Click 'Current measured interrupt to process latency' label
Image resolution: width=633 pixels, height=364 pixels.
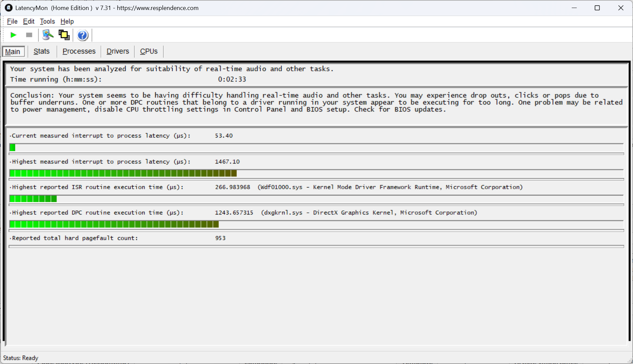coord(101,136)
